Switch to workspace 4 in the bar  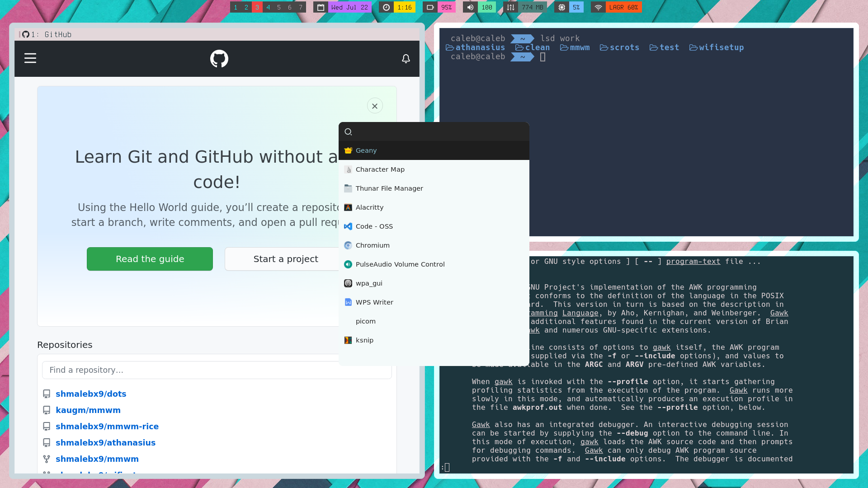point(268,7)
